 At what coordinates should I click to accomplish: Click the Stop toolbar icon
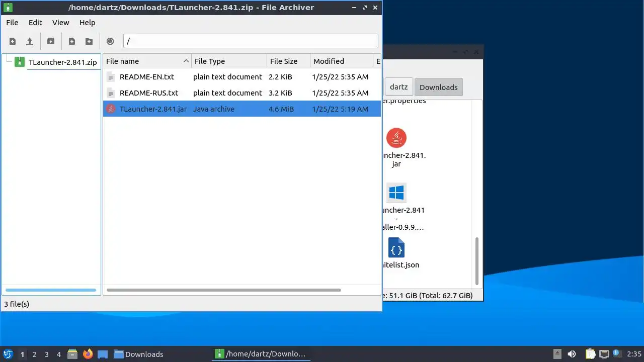[x=110, y=41]
